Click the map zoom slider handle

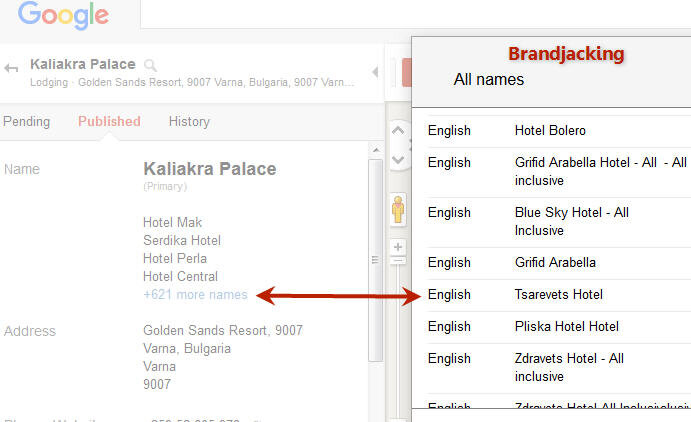click(398, 261)
